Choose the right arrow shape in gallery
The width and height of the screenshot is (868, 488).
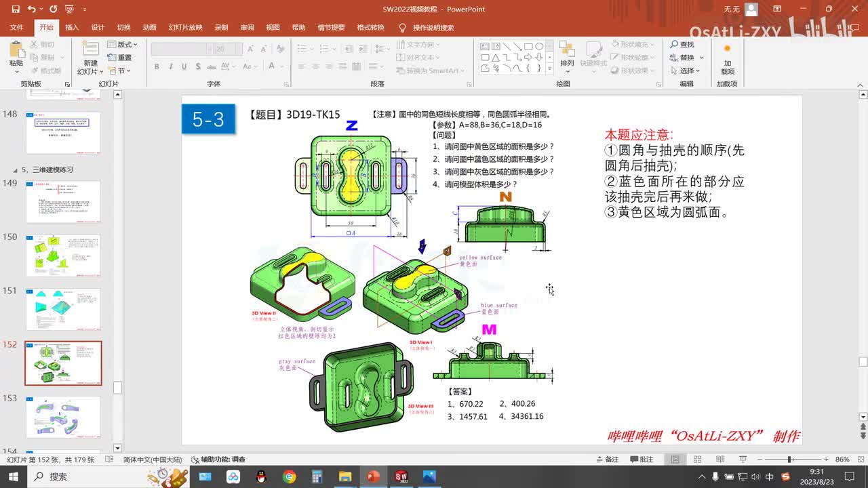click(x=528, y=57)
